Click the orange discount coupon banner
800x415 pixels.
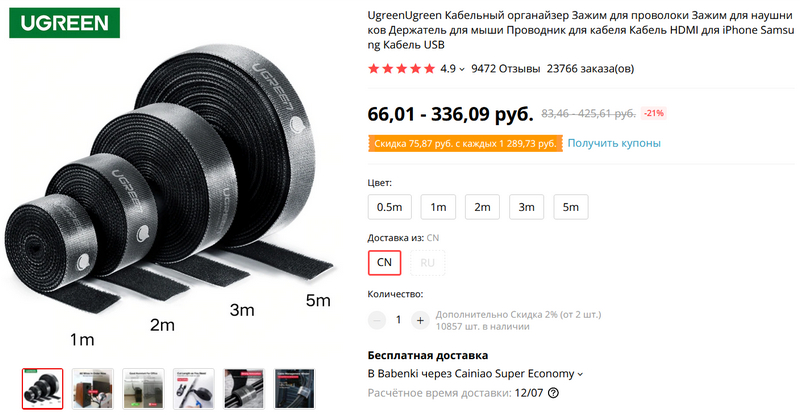point(464,144)
